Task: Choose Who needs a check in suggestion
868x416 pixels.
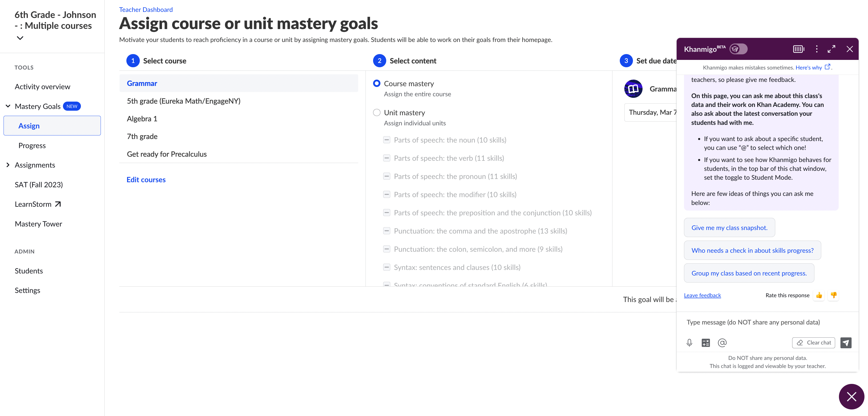Action: 752,250
